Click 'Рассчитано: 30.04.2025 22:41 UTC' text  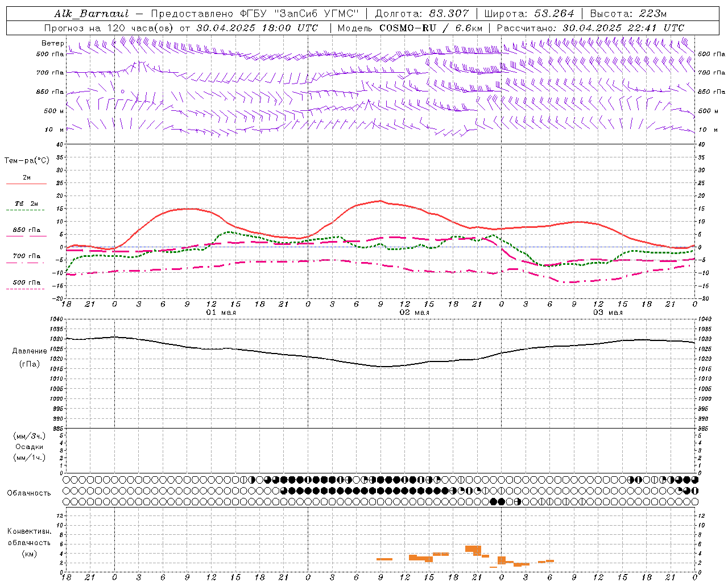tap(590, 28)
